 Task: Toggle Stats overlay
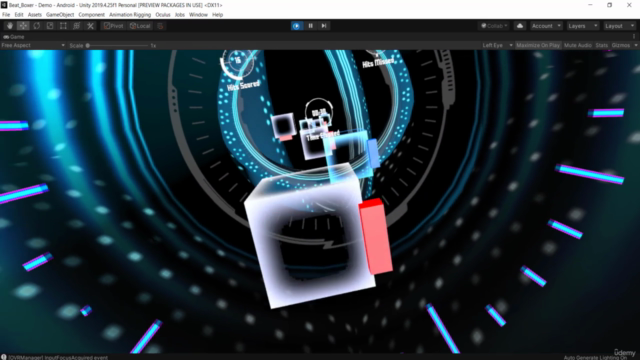coord(602,45)
